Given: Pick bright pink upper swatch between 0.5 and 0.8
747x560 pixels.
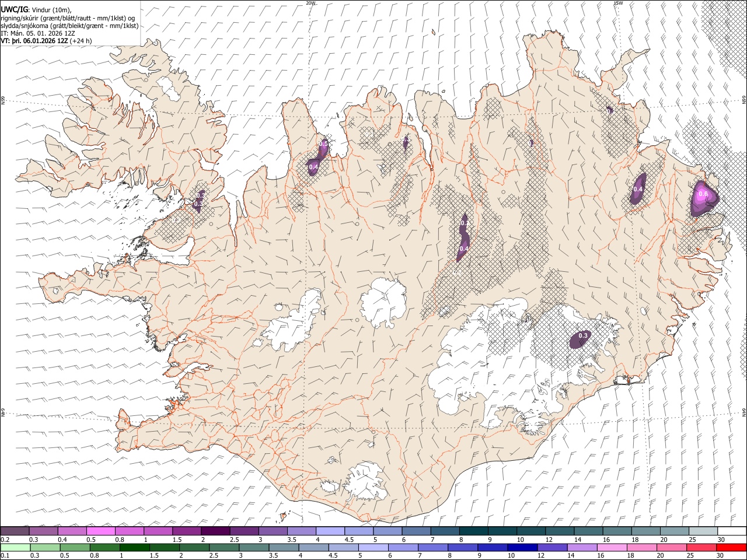Looking at the screenshot, I should click(x=100, y=531).
